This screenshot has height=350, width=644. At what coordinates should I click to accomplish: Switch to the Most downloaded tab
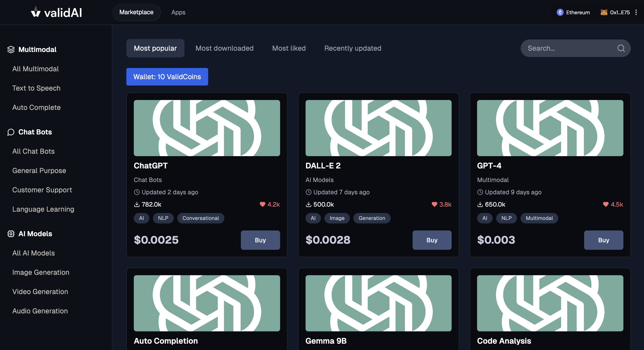click(x=224, y=48)
